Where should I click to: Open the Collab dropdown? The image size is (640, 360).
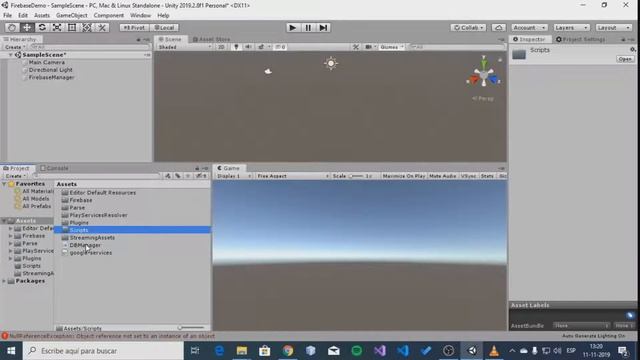pos(468,27)
